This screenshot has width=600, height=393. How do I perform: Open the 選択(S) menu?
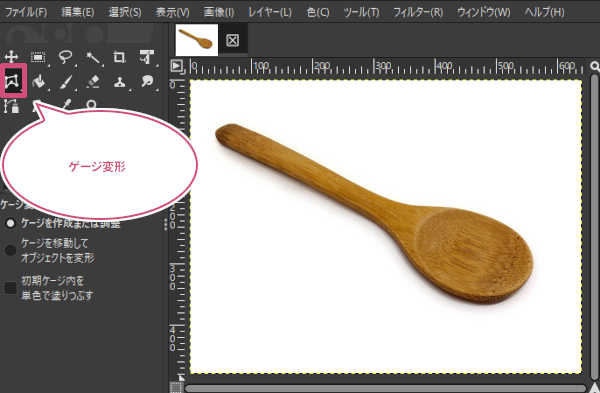tap(125, 12)
